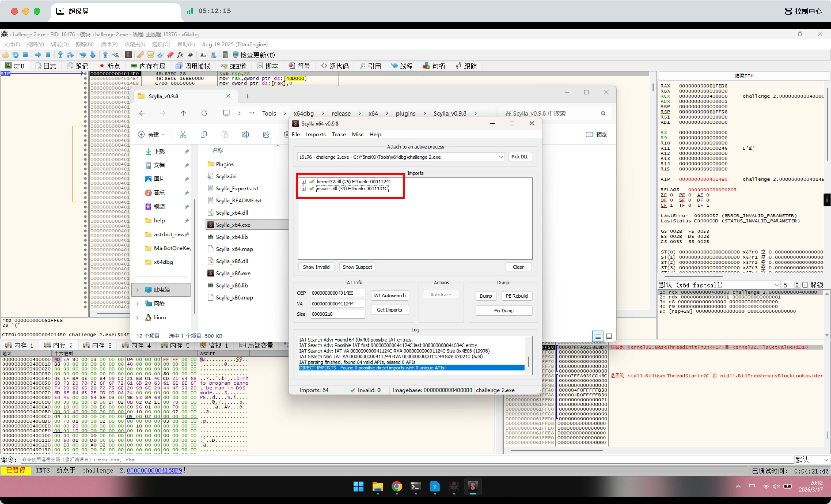Screen dimensions: 831x504
Task: Click the OEP address input field
Action: click(337, 293)
